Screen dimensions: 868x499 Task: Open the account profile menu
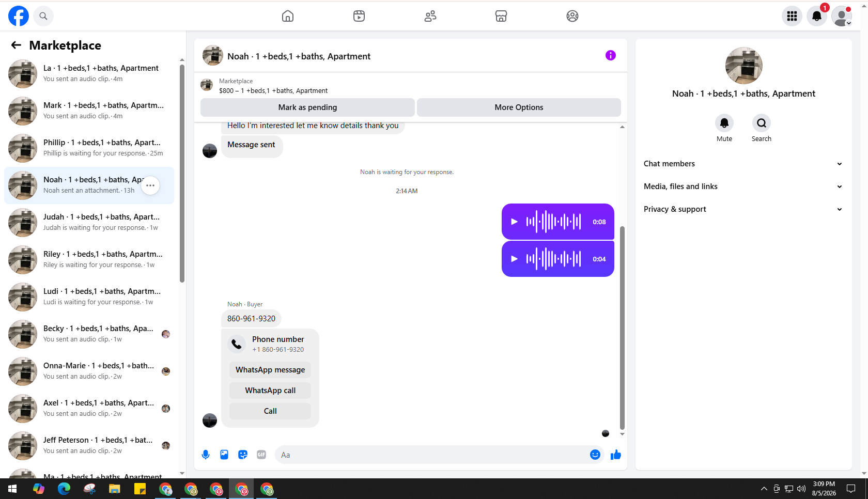(x=842, y=16)
